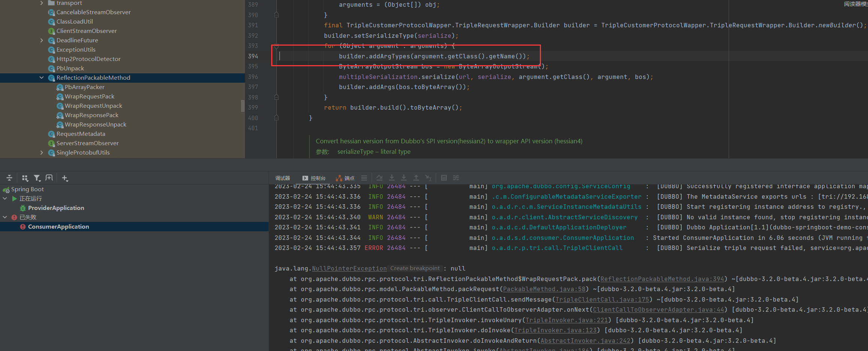Select RequestMetadata in project tree
The height and width of the screenshot is (351, 868).
[81, 134]
